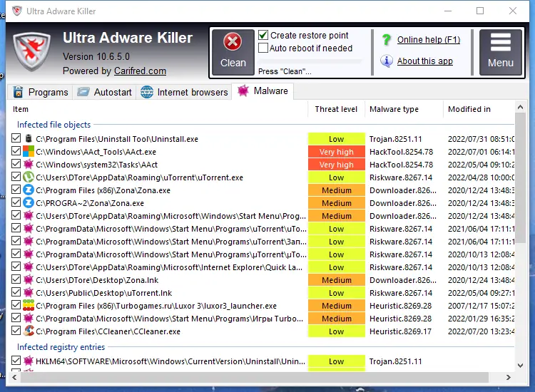535x392 pixels.
Task: Uncheck the Uninstall.exe file entry
Action: coord(16,138)
